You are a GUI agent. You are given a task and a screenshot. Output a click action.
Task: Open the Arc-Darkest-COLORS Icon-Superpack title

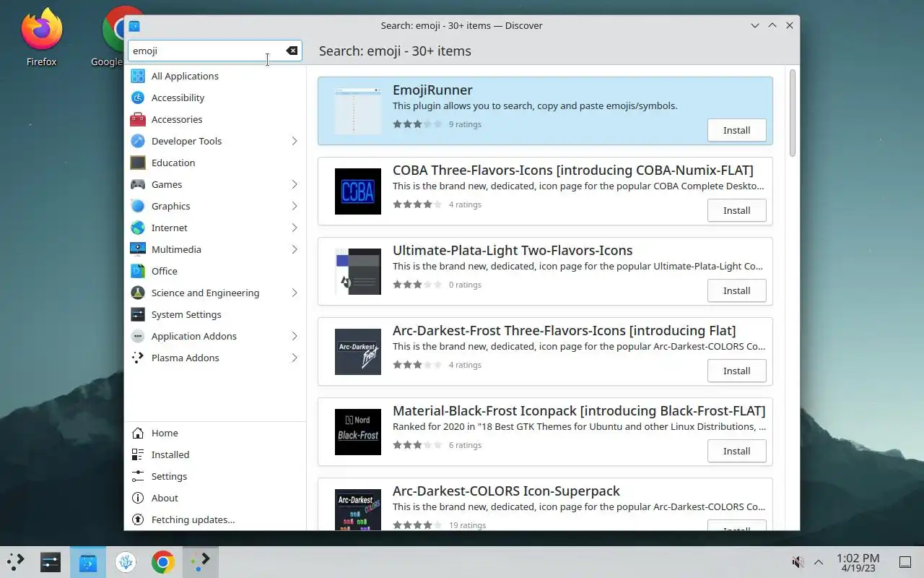[x=506, y=491]
